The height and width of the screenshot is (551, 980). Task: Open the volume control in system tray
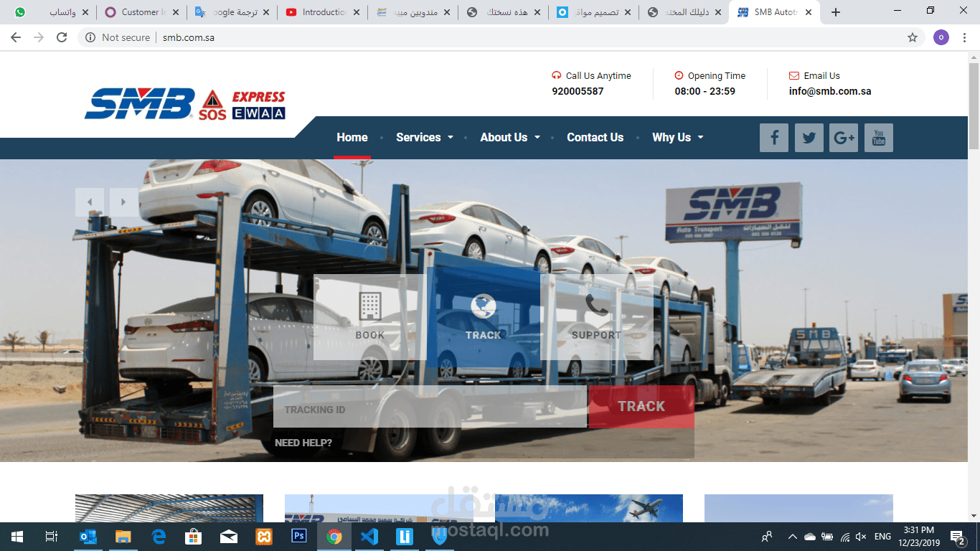pyautogui.click(x=861, y=537)
